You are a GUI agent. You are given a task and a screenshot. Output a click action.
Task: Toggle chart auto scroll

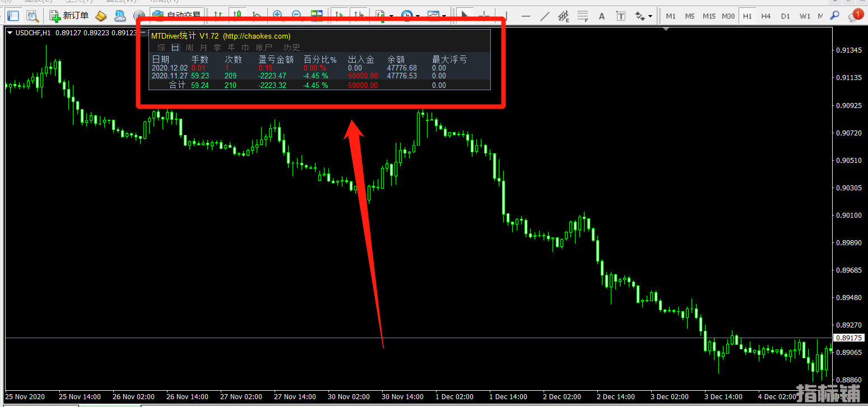[338, 16]
